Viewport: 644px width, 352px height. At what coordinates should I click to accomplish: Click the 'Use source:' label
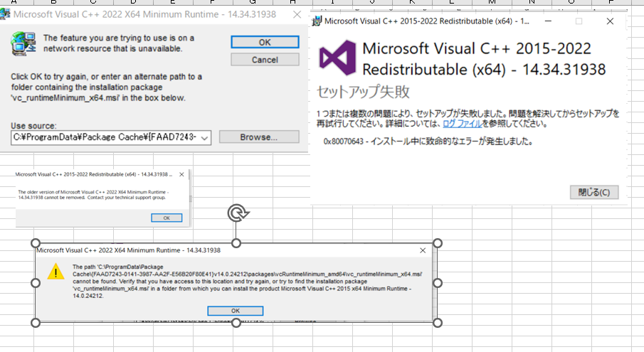[x=33, y=126]
